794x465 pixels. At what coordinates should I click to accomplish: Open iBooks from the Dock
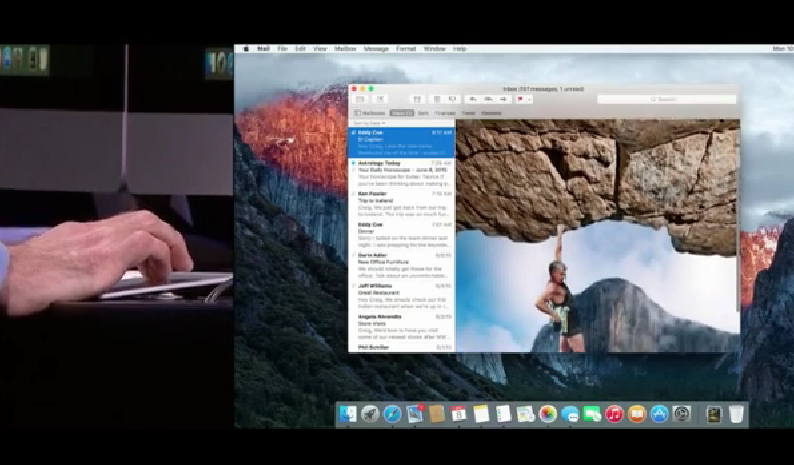pyautogui.click(x=637, y=414)
